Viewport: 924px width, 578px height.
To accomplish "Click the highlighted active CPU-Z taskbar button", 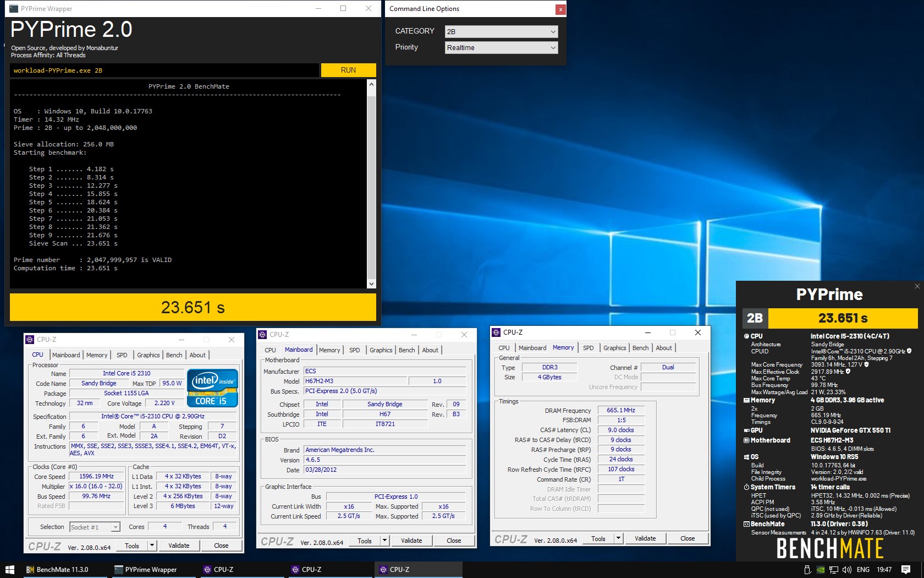I will 419,570.
